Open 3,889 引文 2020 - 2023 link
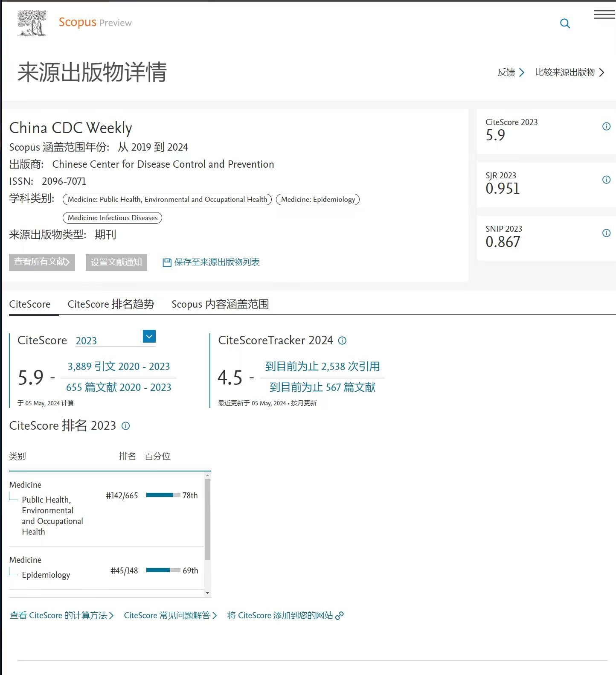 [x=119, y=367]
